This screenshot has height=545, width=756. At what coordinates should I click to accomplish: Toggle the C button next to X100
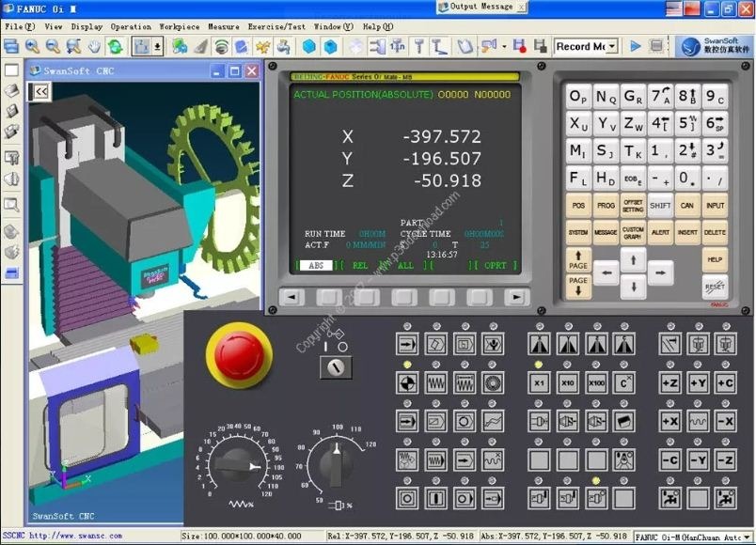[624, 383]
